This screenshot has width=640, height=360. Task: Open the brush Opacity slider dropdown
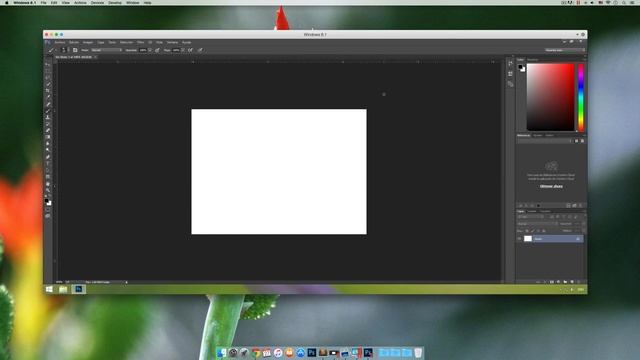tap(150, 50)
